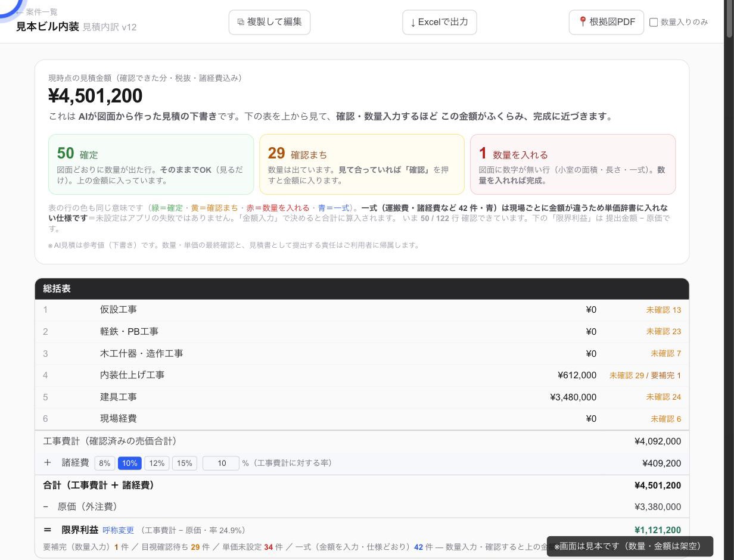The height and width of the screenshot is (560, 734).
Task: Select the 10% 諸経費 rate
Action: point(129,463)
